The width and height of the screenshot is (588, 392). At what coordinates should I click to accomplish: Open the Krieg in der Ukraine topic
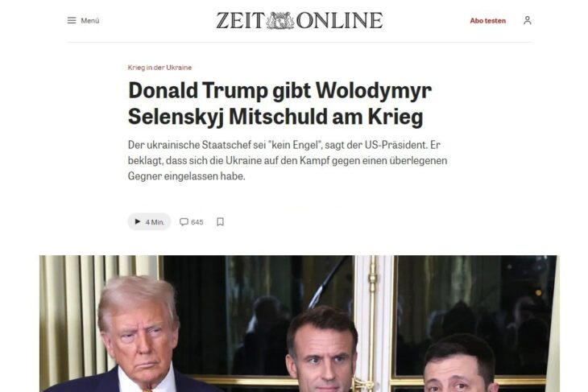[159, 68]
